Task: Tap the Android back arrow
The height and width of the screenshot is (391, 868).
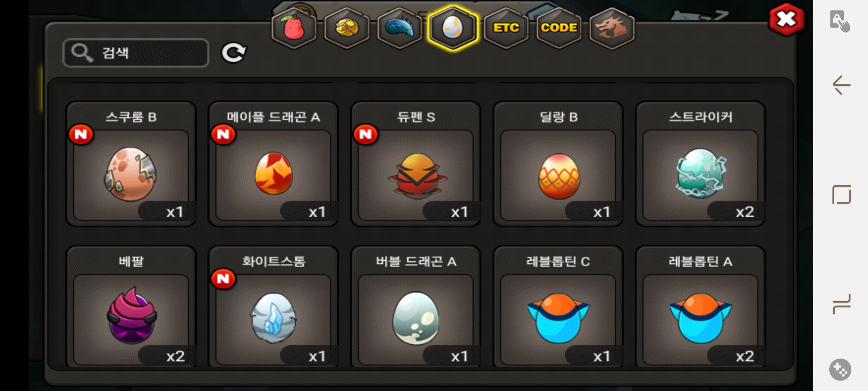Action: tap(841, 85)
